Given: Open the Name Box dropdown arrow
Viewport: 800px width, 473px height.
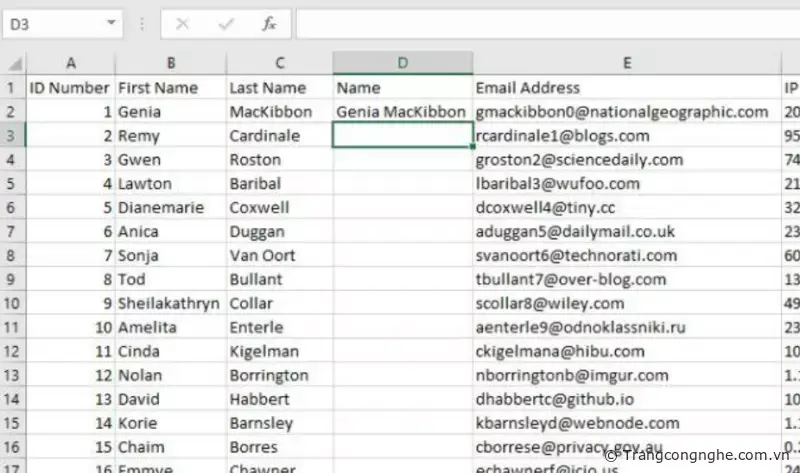Looking at the screenshot, I should [x=110, y=23].
